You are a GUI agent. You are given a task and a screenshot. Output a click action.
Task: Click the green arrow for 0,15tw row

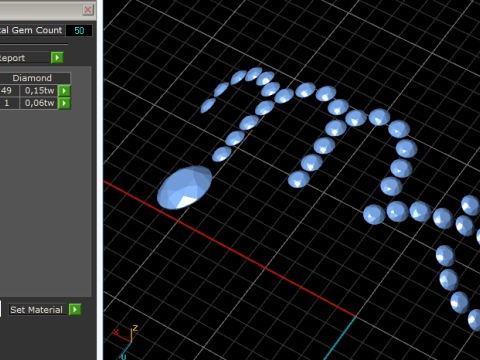(64, 91)
